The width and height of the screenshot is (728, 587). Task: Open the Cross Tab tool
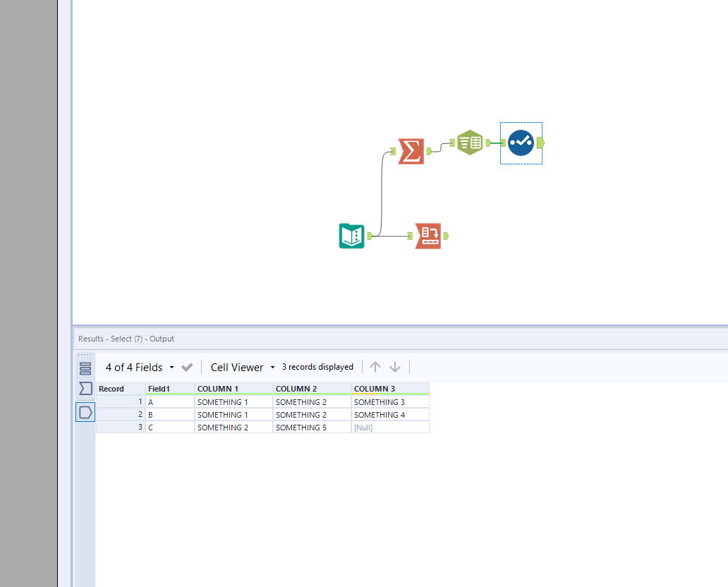coord(469,142)
